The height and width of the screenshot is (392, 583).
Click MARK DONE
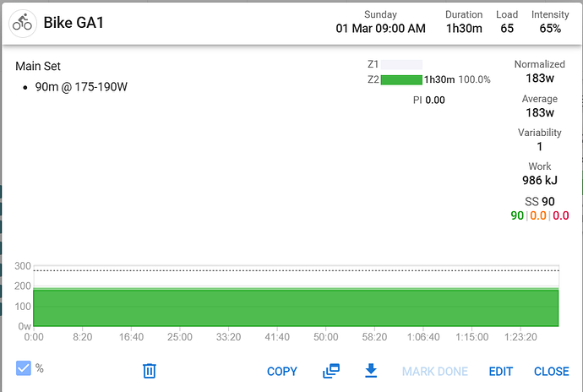(x=434, y=372)
